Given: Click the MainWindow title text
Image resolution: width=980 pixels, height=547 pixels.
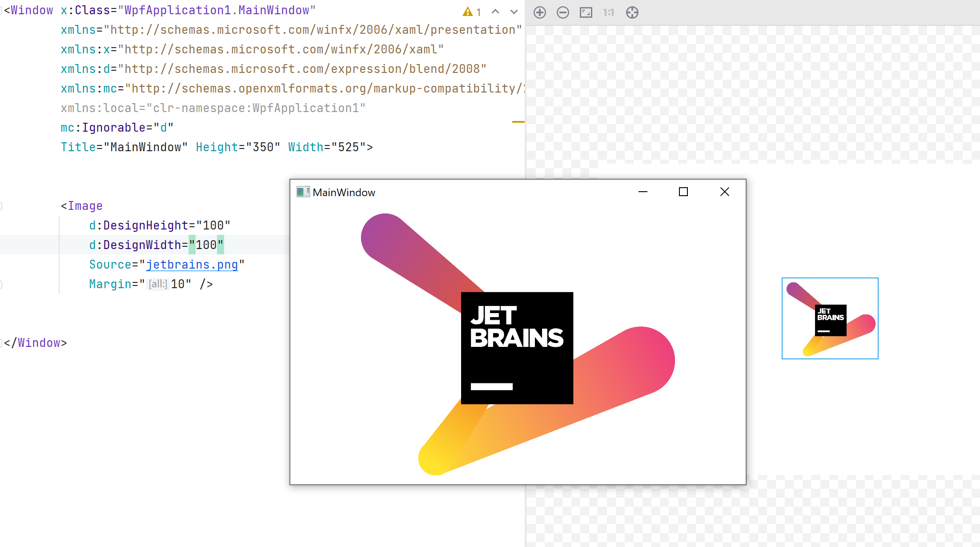Looking at the screenshot, I should click(x=344, y=192).
